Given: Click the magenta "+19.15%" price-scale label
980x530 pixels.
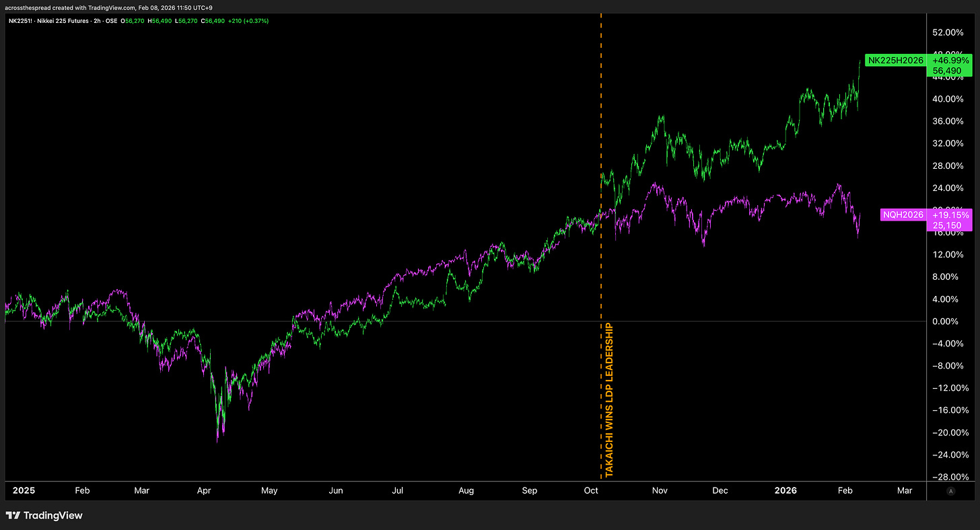Looking at the screenshot, I should coord(951,215).
